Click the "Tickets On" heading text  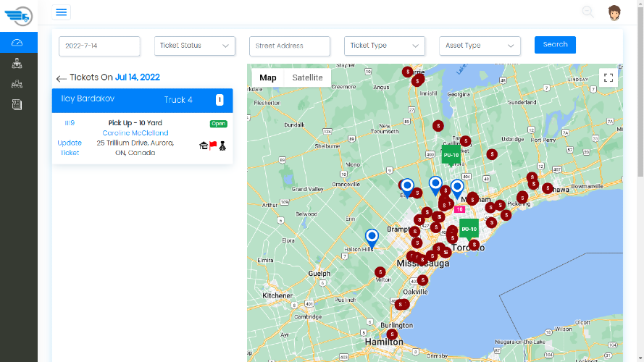click(x=91, y=77)
